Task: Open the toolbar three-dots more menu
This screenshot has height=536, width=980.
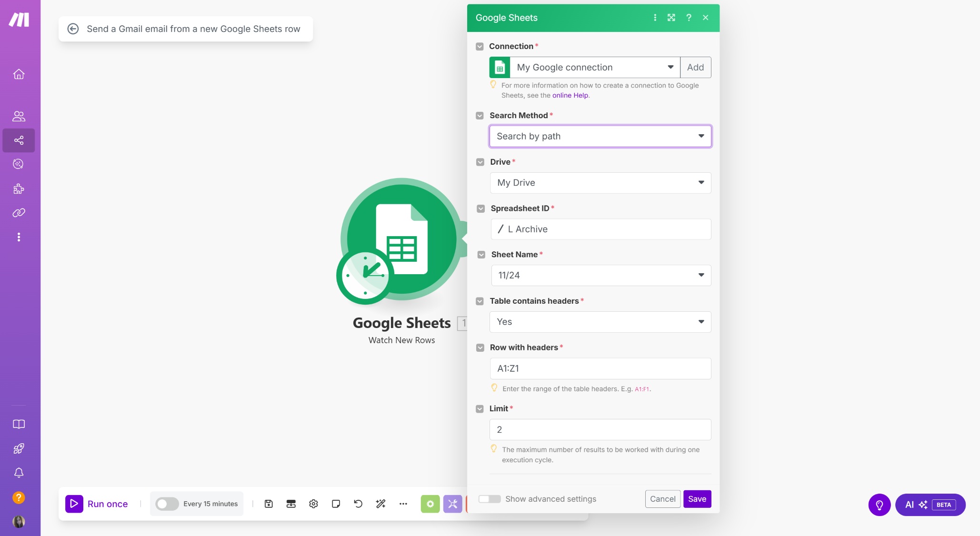Action: point(403,504)
